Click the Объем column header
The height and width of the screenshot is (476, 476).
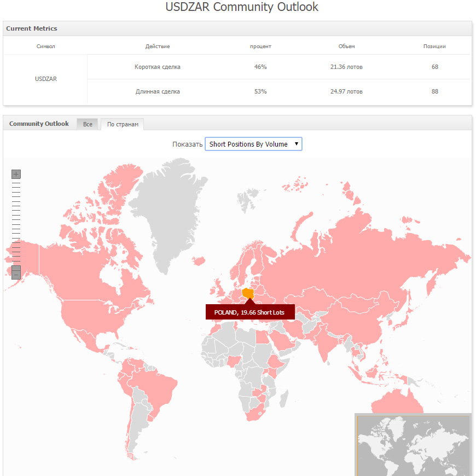pyautogui.click(x=346, y=46)
